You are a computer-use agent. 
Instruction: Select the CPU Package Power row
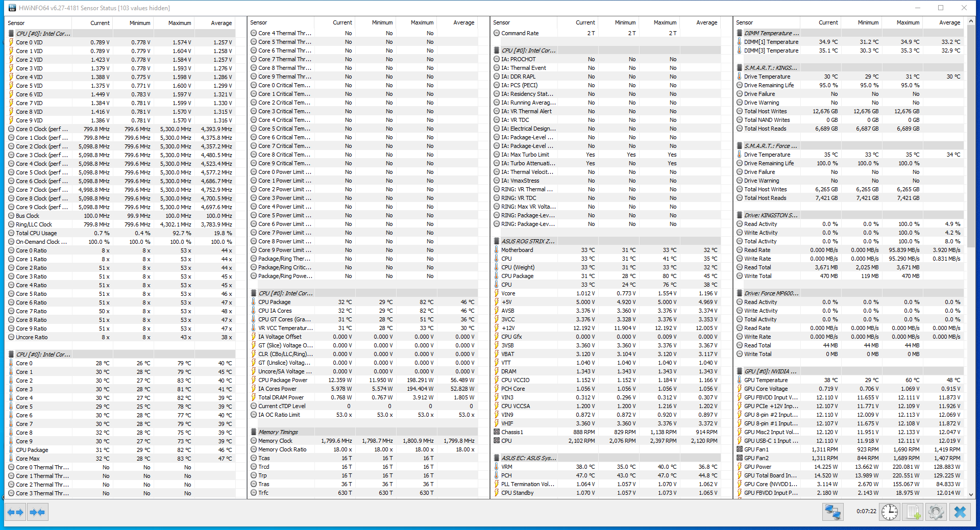tap(363, 380)
